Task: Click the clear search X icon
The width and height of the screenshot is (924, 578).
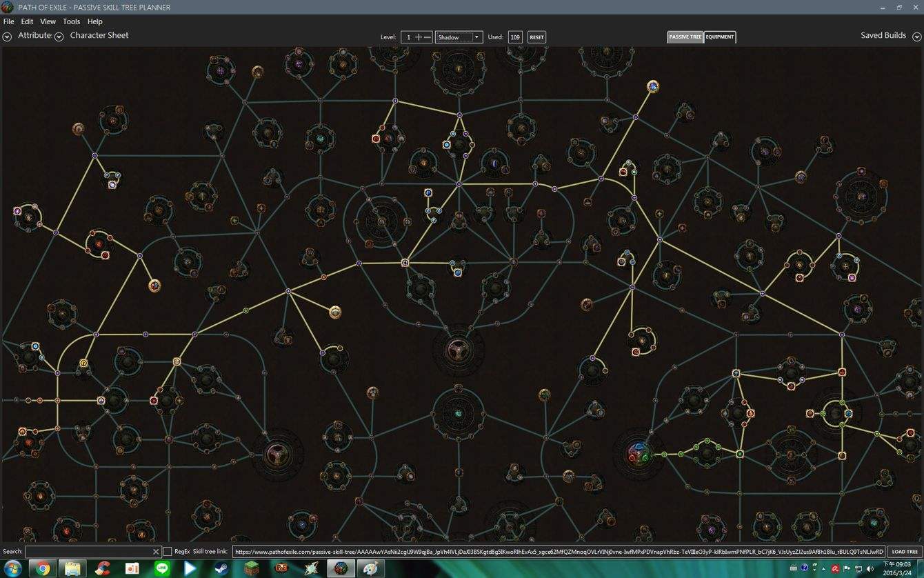Action: (x=156, y=552)
